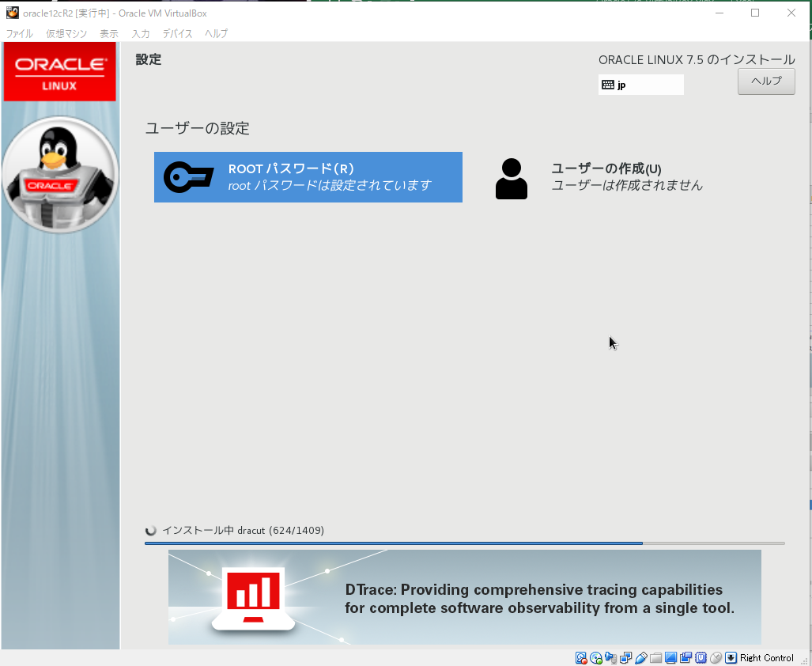Image resolution: width=812 pixels, height=666 pixels.
Task: Open the デバイス menu
Action: tap(176, 33)
